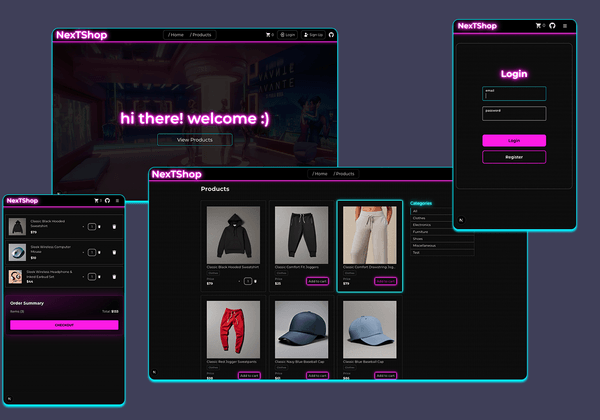Choose the Furniture category filter
The image size is (600, 420).
pyautogui.click(x=421, y=232)
